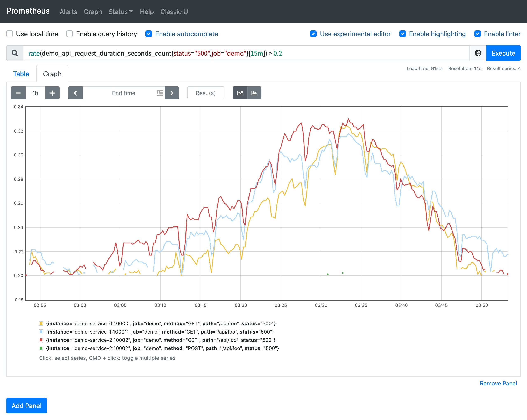527x420 pixels.
Task: Disable the Enable highlighting toggle
Action: pos(403,34)
